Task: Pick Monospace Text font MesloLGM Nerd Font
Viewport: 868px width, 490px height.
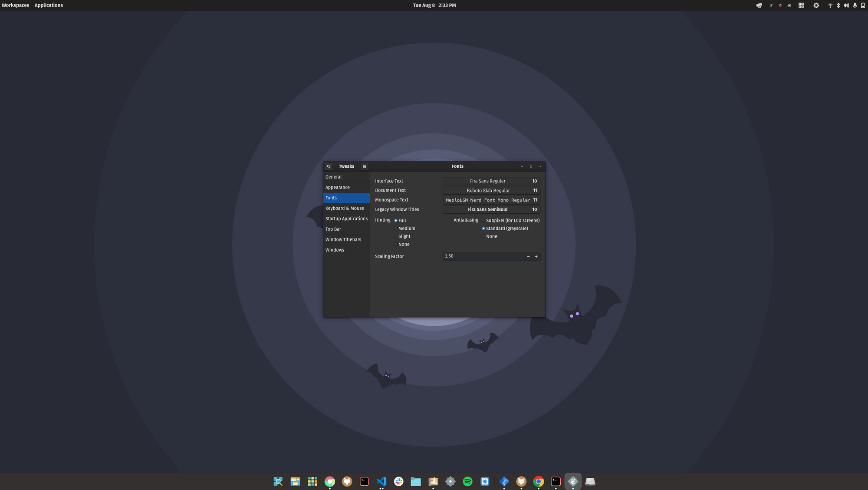Action: coord(491,200)
